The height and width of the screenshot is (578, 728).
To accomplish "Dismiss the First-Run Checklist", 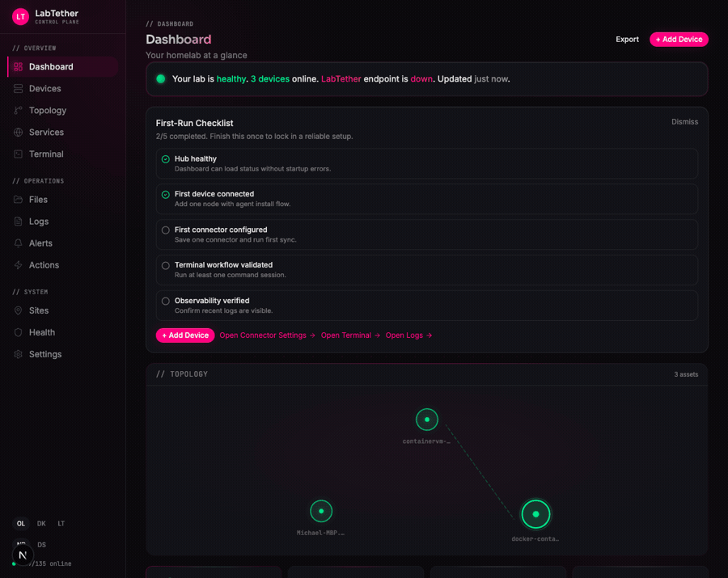I will 684,121.
